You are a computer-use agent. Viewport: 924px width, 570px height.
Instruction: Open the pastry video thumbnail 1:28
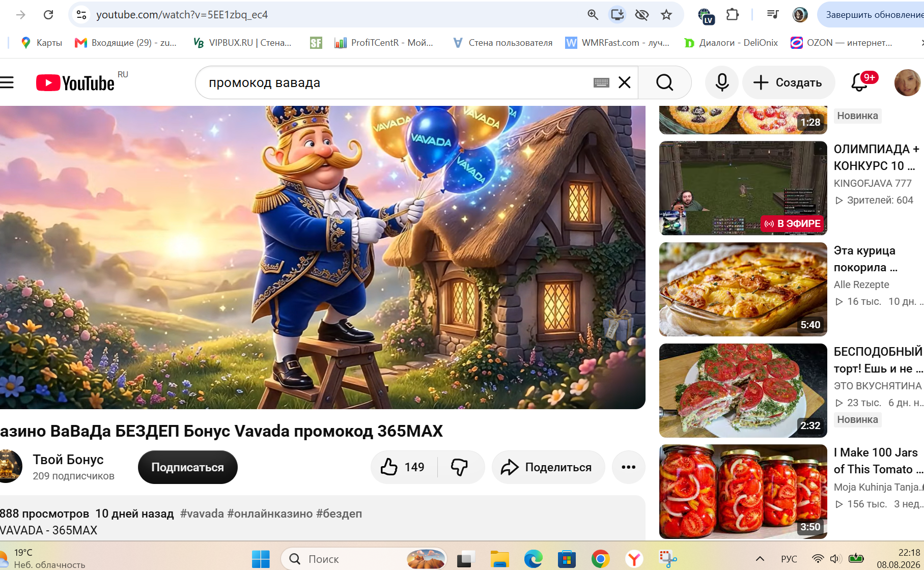click(743, 120)
